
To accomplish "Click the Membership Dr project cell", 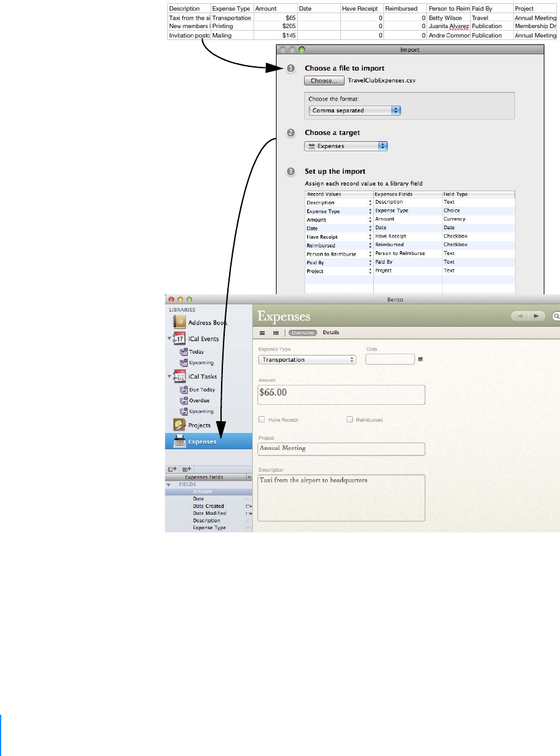I will [x=534, y=27].
